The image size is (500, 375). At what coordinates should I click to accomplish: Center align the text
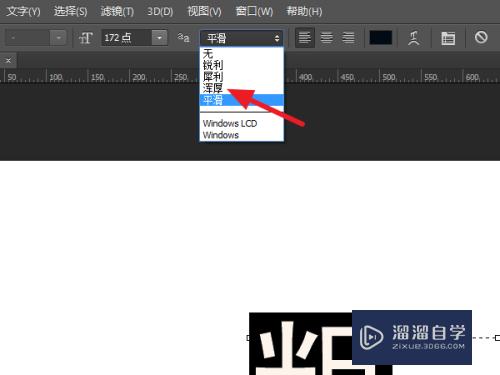click(x=327, y=38)
